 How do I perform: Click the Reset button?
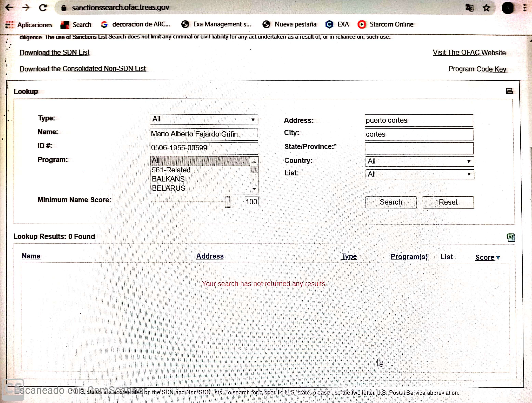pos(448,202)
